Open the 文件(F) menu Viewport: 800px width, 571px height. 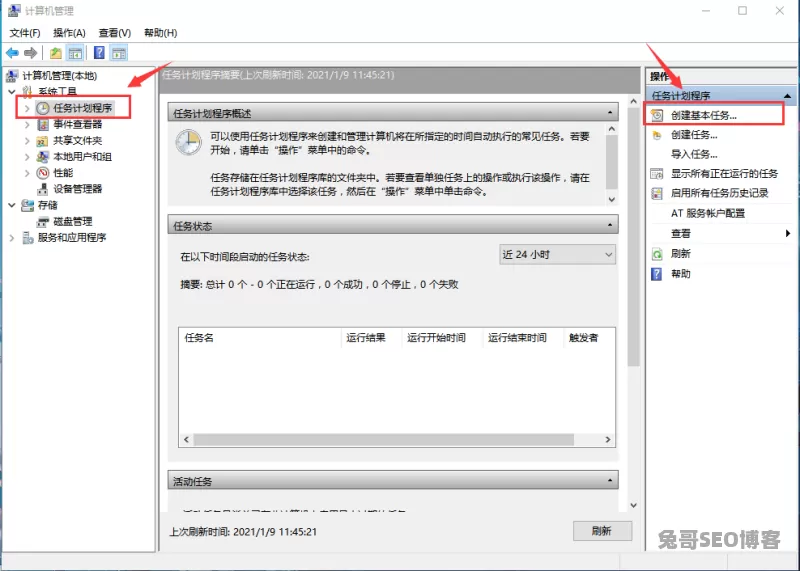point(24,33)
